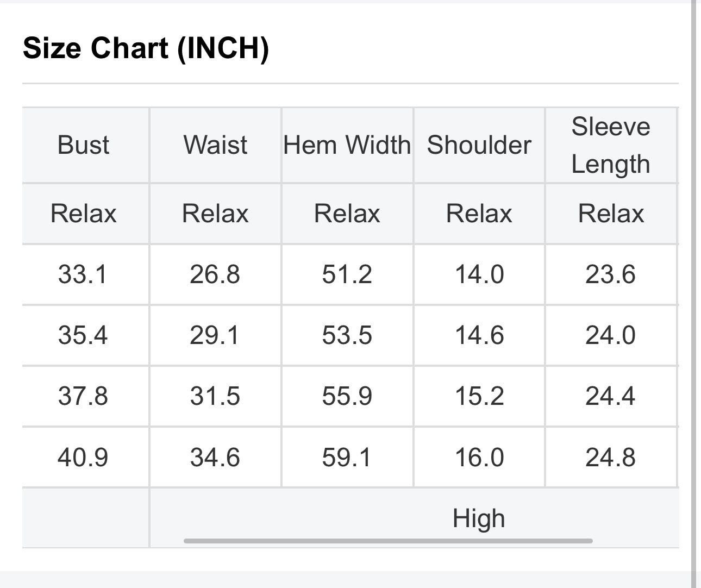
Task: Select the Waist column header
Action: point(215,145)
